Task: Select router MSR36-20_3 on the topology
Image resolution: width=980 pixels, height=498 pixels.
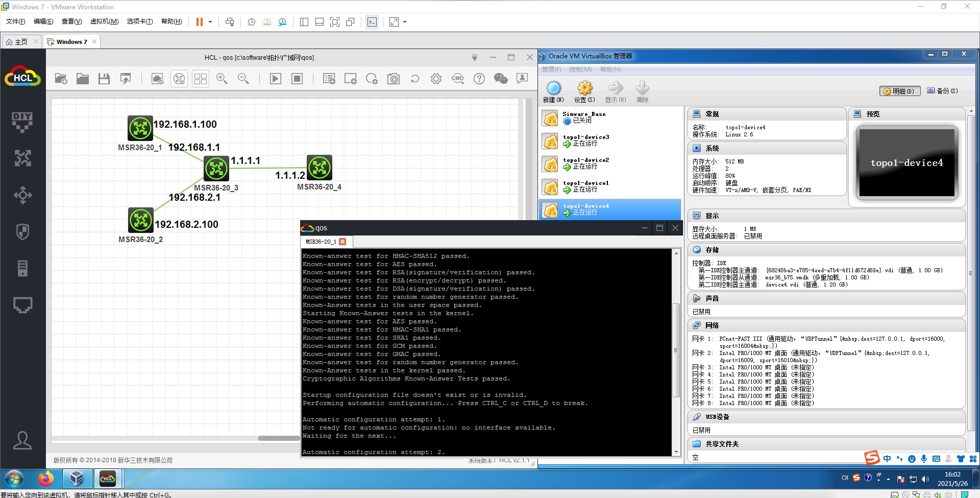Action: pyautogui.click(x=216, y=168)
